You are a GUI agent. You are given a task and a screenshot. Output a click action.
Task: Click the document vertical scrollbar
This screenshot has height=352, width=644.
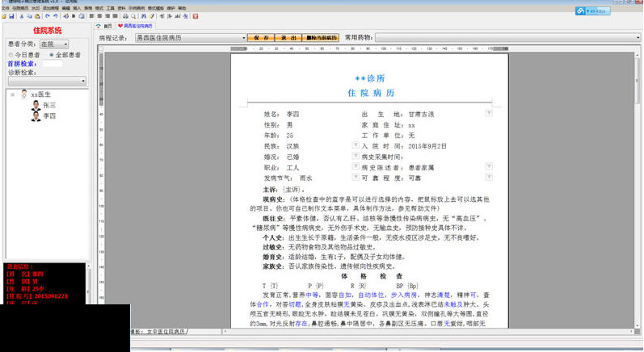638,189
